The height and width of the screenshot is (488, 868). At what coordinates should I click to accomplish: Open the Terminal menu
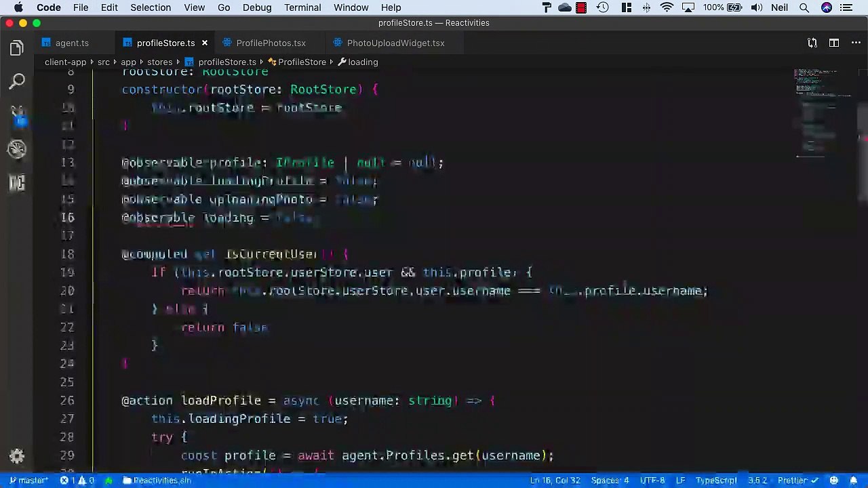pos(302,7)
